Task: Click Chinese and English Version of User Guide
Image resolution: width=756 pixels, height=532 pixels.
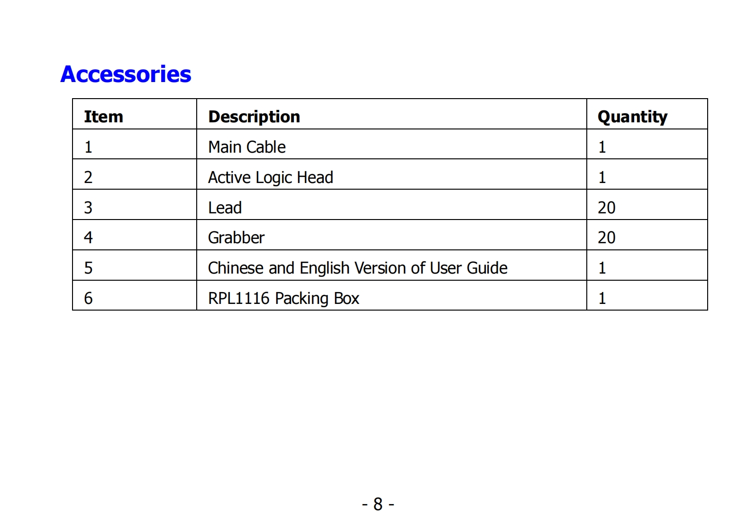Action: tap(357, 268)
